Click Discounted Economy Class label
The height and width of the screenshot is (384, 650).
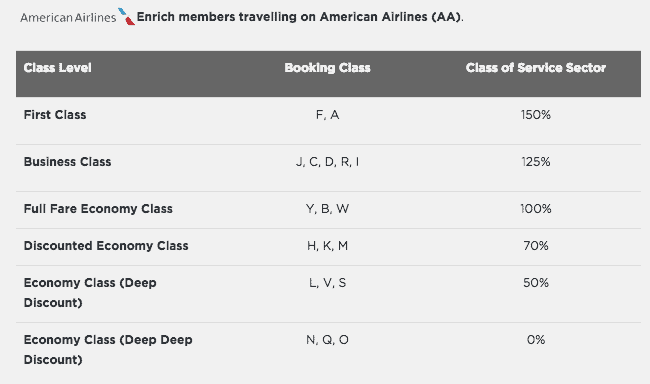pos(106,245)
